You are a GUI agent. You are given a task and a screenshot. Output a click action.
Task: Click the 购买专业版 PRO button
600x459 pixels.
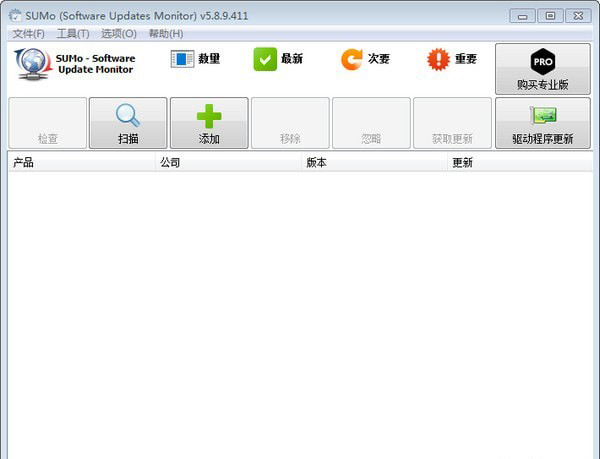click(x=543, y=69)
